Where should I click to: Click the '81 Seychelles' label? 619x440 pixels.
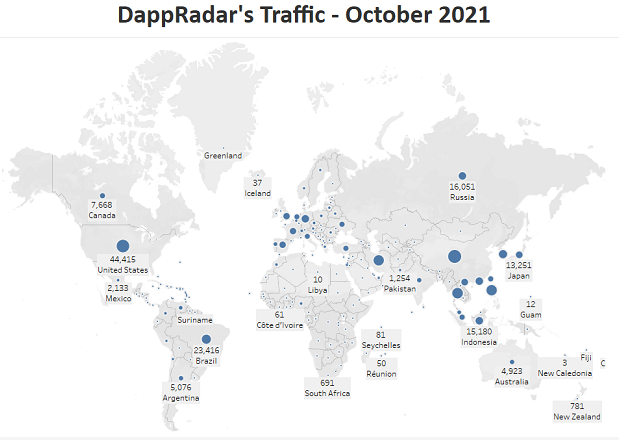pyautogui.click(x=381, y=340)
